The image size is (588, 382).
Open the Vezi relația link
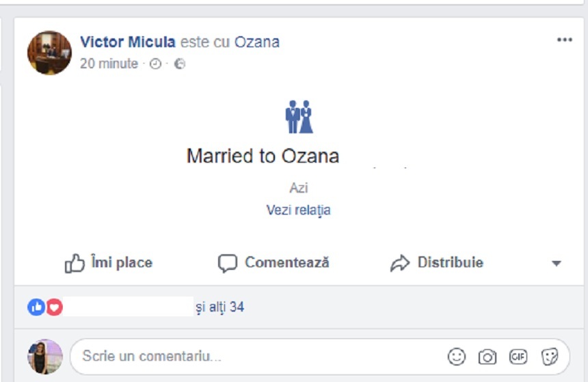pyautogui.click(x=298, y=210)
